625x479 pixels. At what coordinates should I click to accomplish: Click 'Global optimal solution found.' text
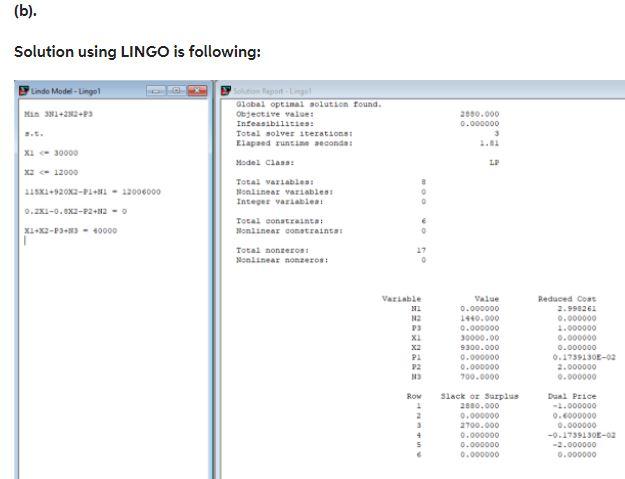309,104
